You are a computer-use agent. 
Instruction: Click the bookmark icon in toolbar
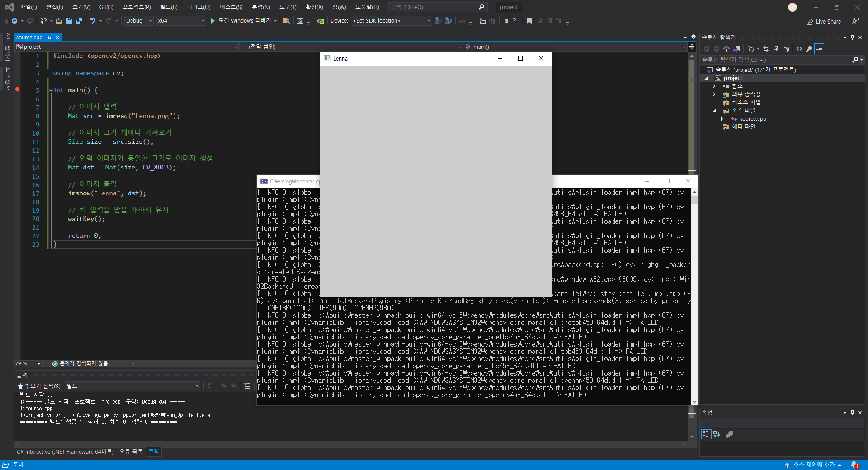(x=529, y=21)
